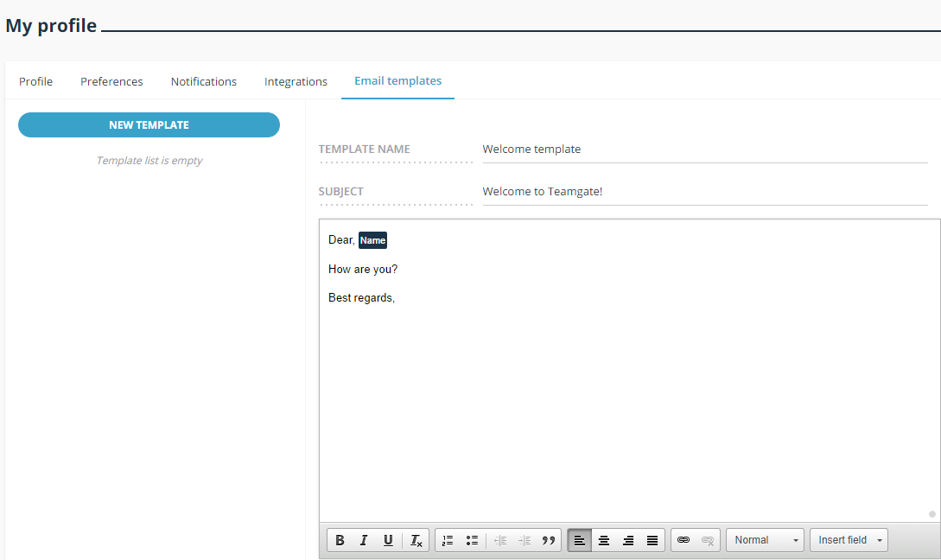Insert a numbered list
The height and width of the screenshot is (560, 941).
coord(448,540)
